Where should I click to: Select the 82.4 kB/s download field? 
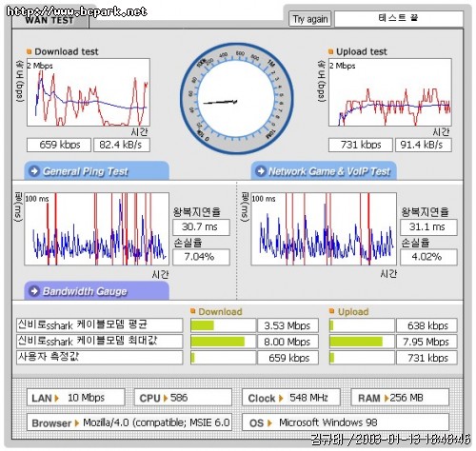(x=122, y=145)
